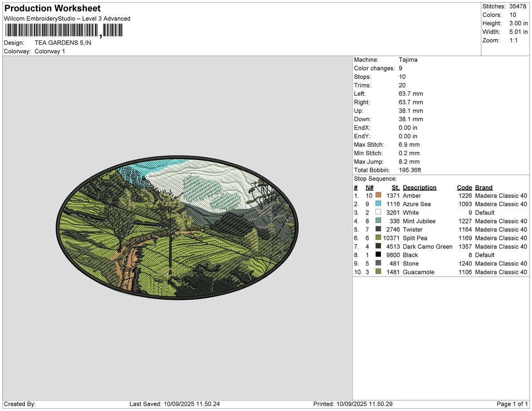This screenshot has height=411, width=532.
Task: Click the Split Pea color swatch
Action: click(378, 238)
